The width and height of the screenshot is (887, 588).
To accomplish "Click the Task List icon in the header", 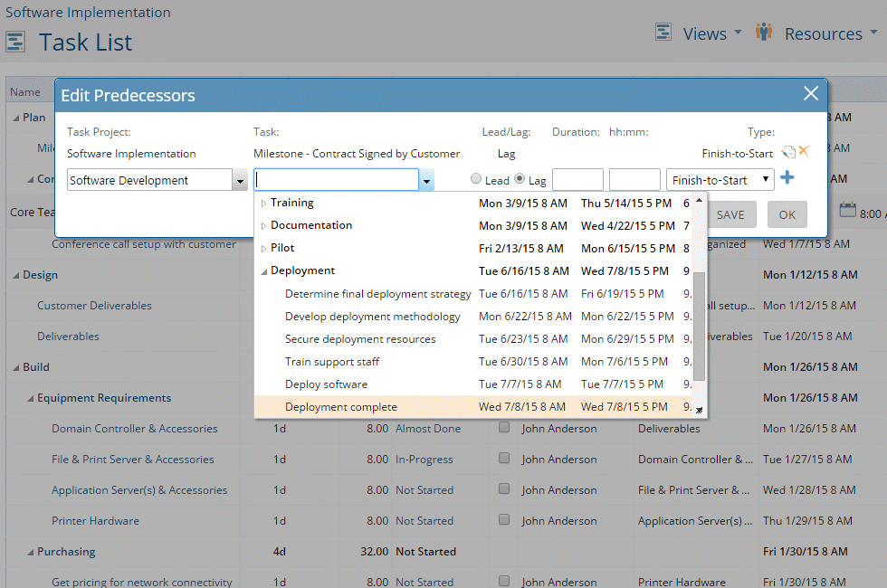I will pos(15,43).
